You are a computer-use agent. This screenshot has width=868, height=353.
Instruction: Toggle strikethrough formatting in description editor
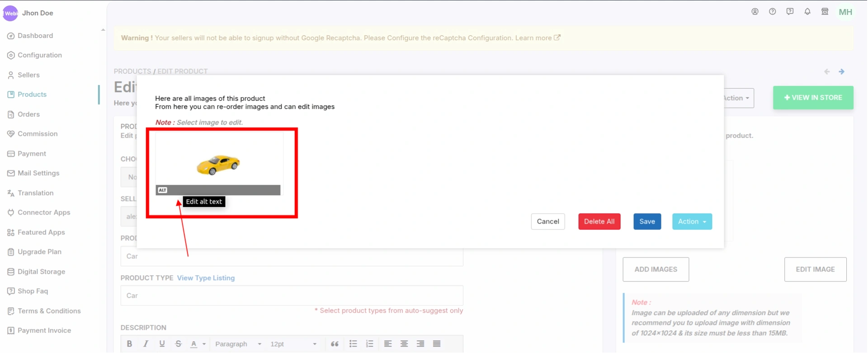(178, 344)
